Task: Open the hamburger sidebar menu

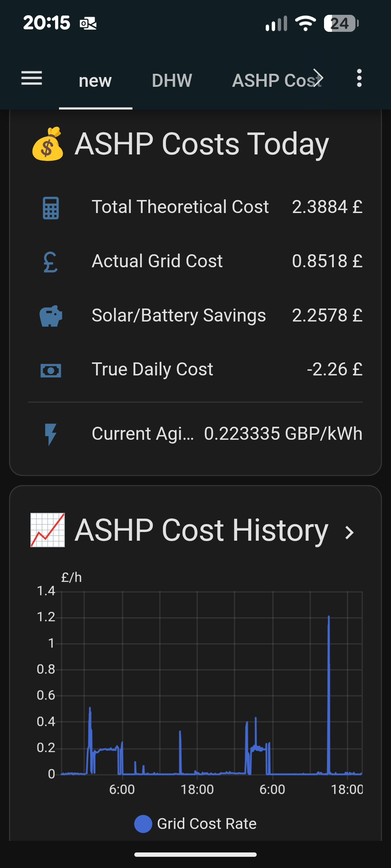Action: [x=32, y=78]
